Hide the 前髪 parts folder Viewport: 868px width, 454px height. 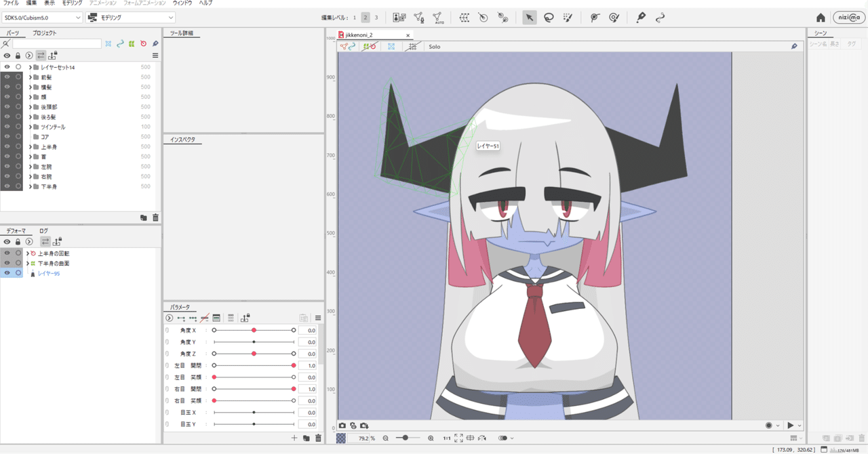[x=6, y=77]
